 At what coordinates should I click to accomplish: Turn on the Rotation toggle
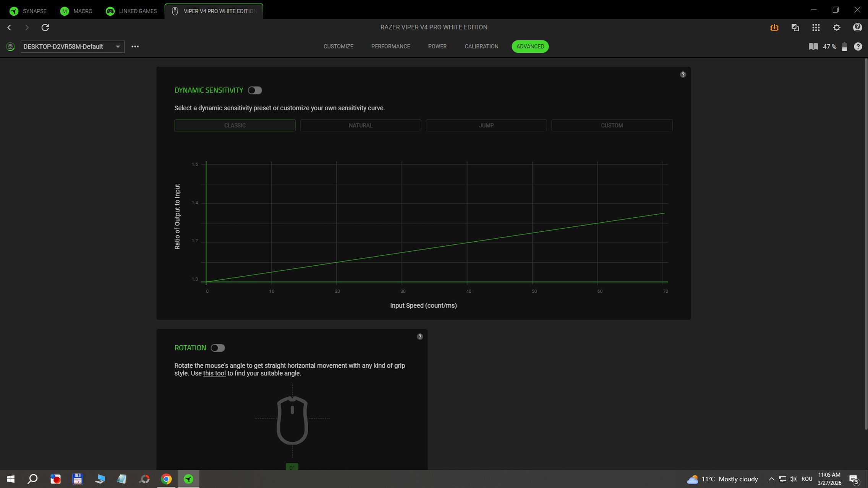218,348
